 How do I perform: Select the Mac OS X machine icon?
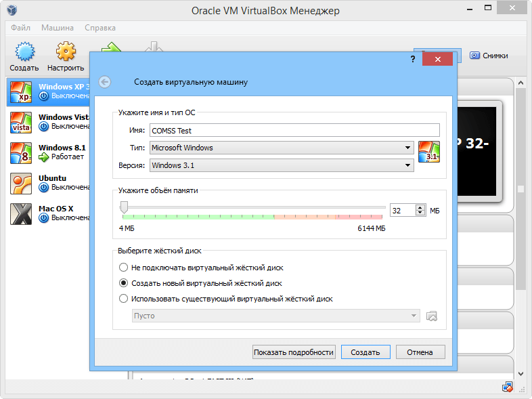21,214
